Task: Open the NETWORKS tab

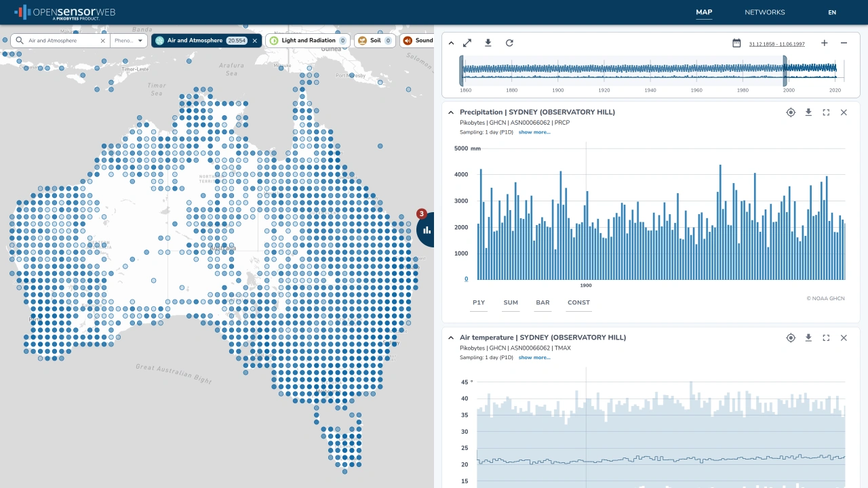Action: [765, 12]
